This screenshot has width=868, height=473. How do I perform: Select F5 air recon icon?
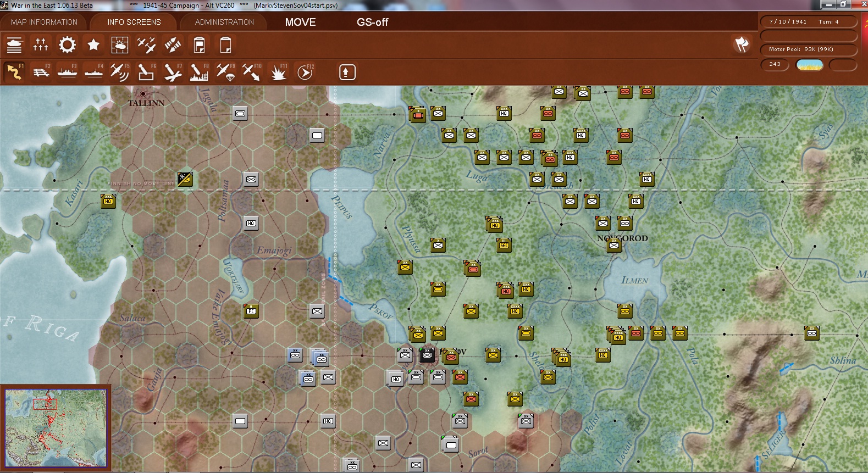tap(120, 72)
